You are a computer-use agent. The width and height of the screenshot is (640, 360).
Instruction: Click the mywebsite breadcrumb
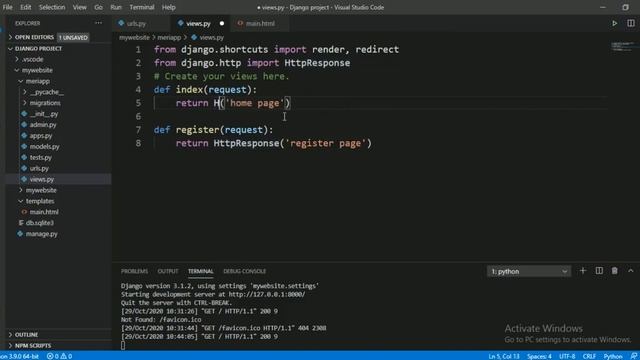tap(134, 38)
